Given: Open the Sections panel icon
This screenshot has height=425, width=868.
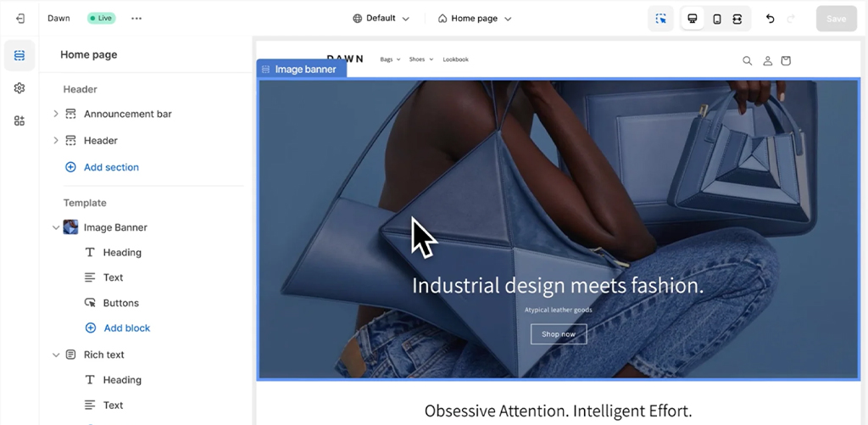Looking at the screenshot, I should pos(19,55).
